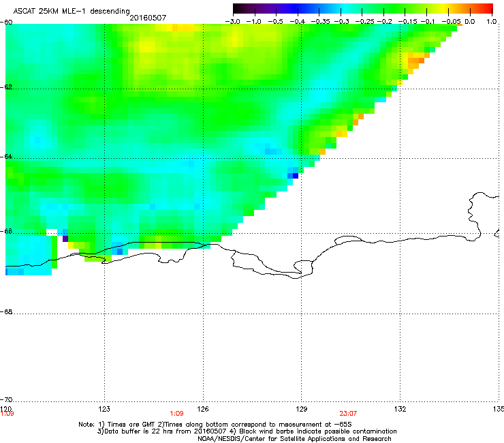The width and height of the screenshot is (504, 443).
Task: Click the dark blue data pixel near 129, -64.5
Action: click(x=296, y=176)
